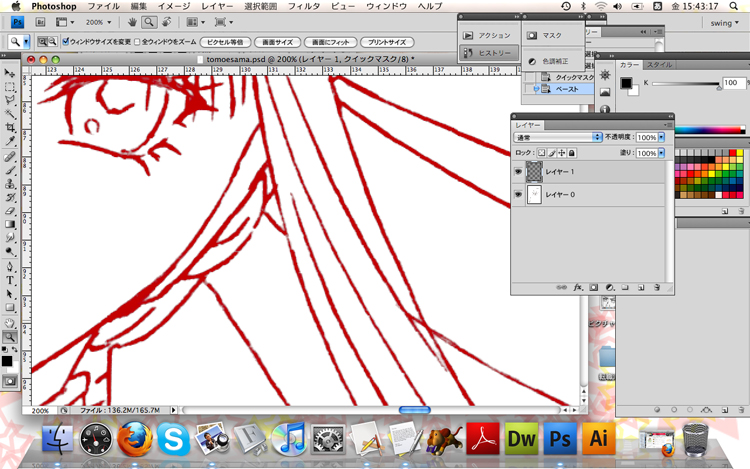Toggle lock position in Layers panel

tap(562, 153)
